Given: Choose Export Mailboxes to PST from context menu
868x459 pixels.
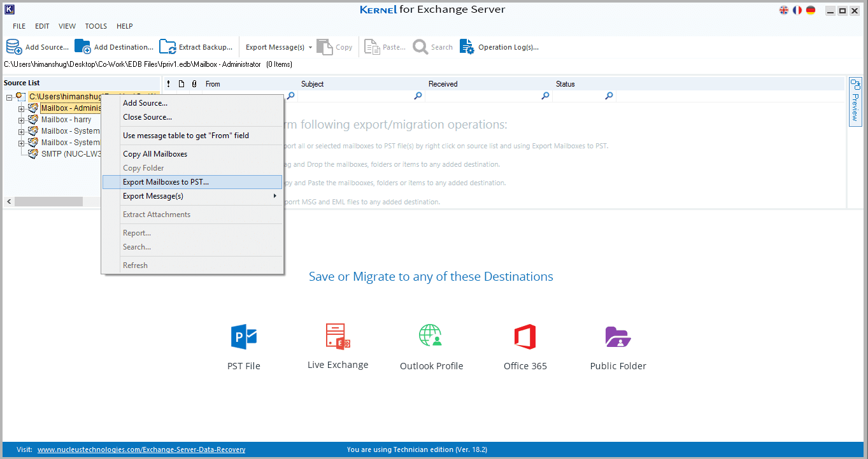Looking at the screenshot, I should point(192,182).
